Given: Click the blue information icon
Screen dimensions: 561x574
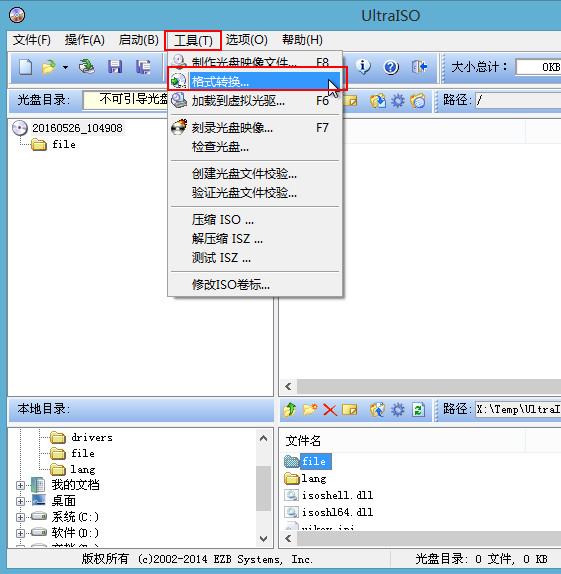Looking at the screenshot, I should coord(363,67).
